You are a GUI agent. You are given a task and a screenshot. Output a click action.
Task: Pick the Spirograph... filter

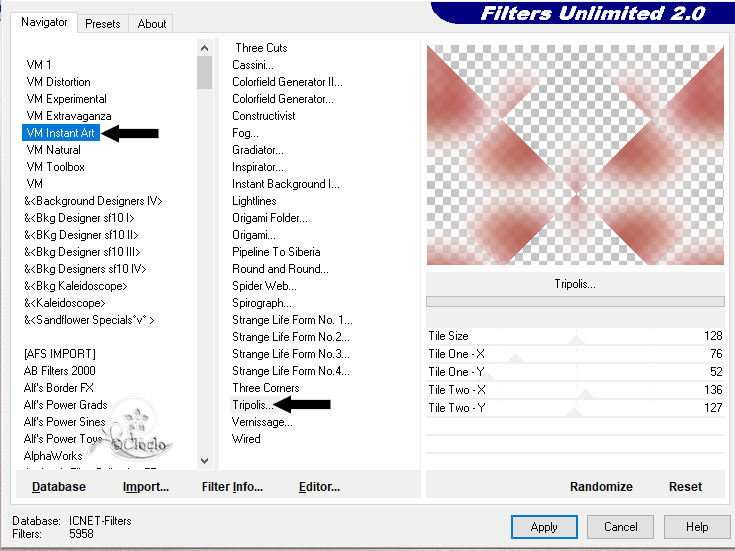click(x=262, y=302)
